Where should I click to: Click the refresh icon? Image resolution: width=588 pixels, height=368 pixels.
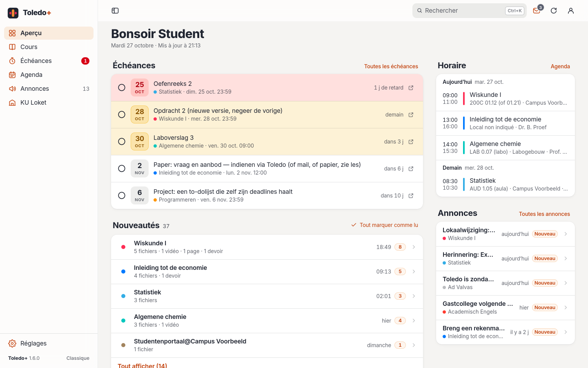tap(554, 11)
